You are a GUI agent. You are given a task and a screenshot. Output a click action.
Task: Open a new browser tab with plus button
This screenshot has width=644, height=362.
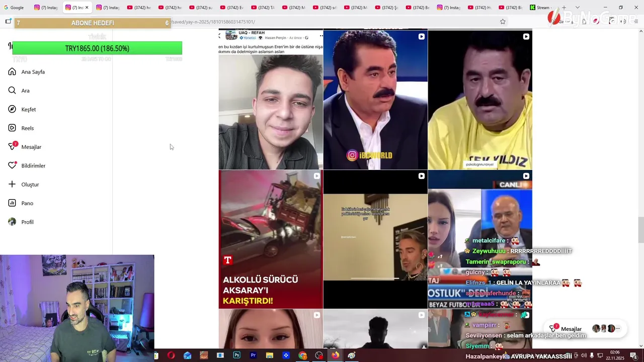tap(564, 8)
